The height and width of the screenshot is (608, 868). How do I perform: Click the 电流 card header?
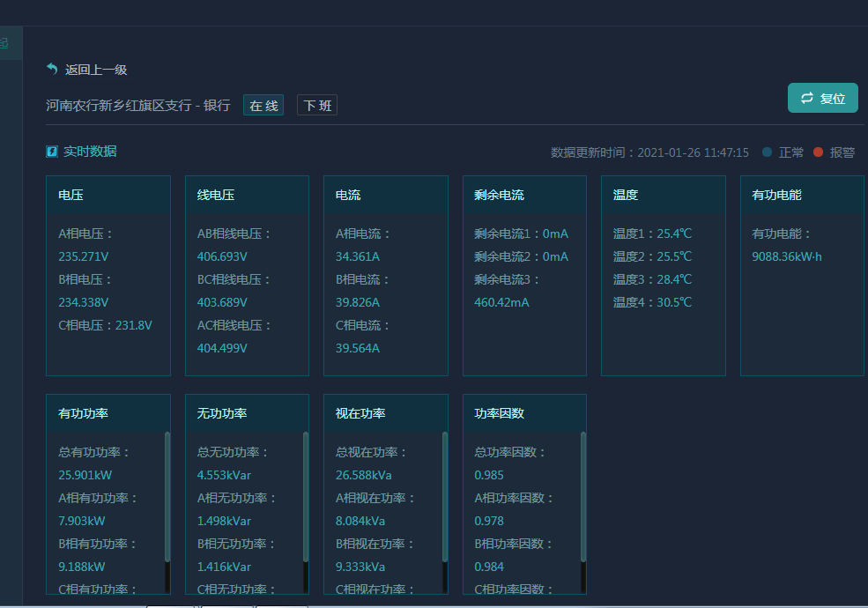(x=386, y=195)
